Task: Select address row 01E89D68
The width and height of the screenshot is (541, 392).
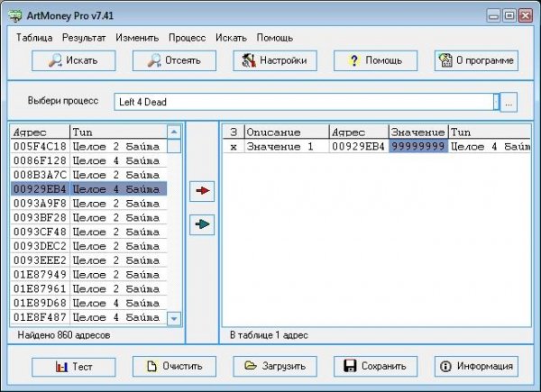Action: tap(88, 303)
